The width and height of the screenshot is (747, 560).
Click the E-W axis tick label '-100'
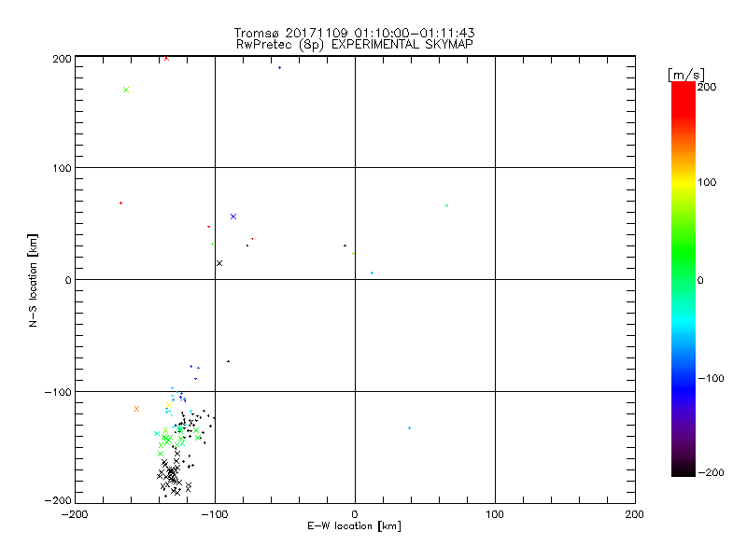(215, 515)
